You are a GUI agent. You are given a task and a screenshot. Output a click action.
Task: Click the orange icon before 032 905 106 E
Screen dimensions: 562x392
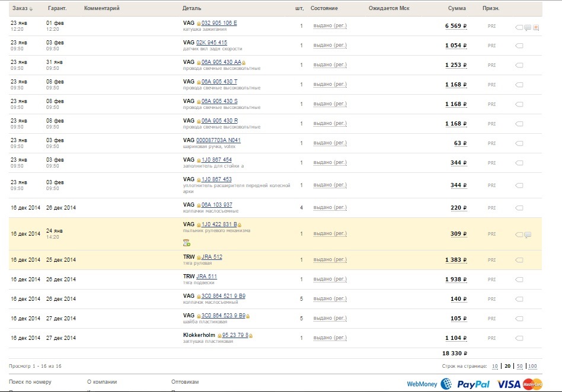click(199, 24)
